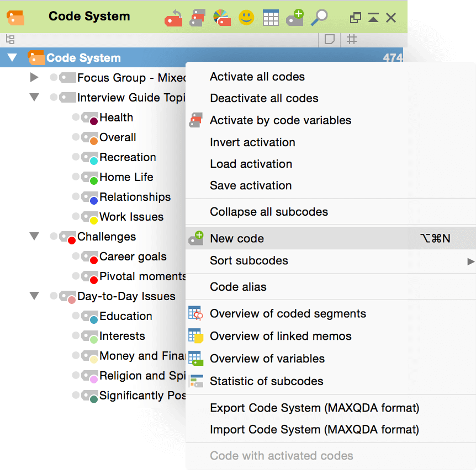Choose Collapse all subcodes

click(x=330, y=212)
